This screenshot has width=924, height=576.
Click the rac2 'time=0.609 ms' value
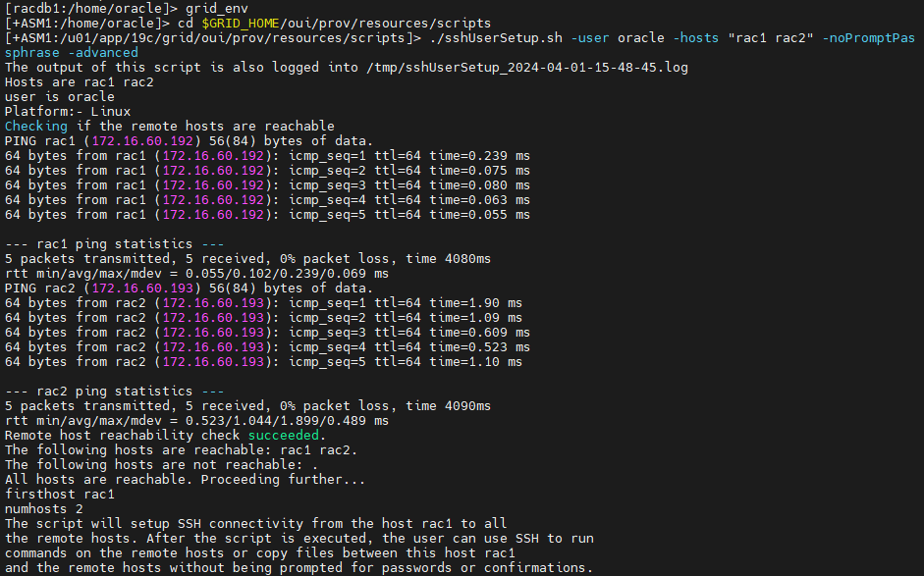[x=480, y=333]
